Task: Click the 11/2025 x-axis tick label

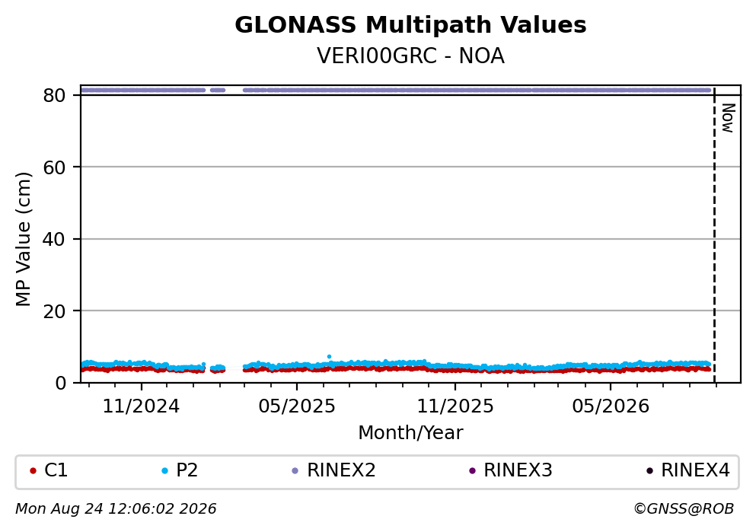Action: coord(455,406)
